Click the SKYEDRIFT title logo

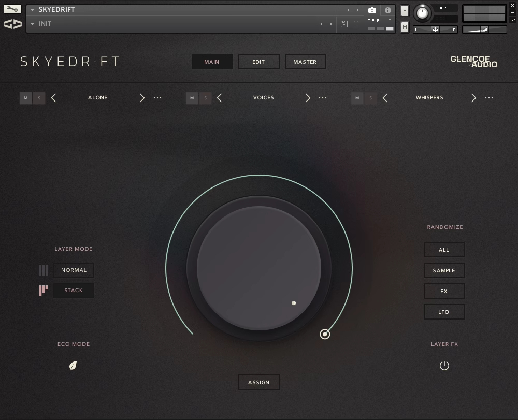[x=70, y=62]
